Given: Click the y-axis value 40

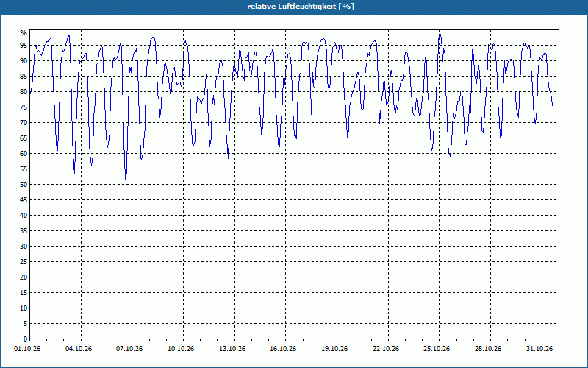Looking at the screenshot, I should point(24,215).
